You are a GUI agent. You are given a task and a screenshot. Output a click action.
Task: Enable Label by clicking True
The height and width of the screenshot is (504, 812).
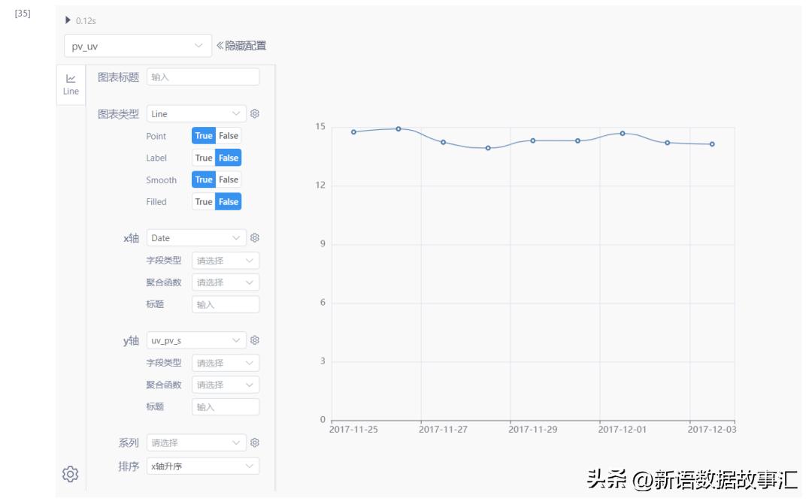[x=204, y=158]
